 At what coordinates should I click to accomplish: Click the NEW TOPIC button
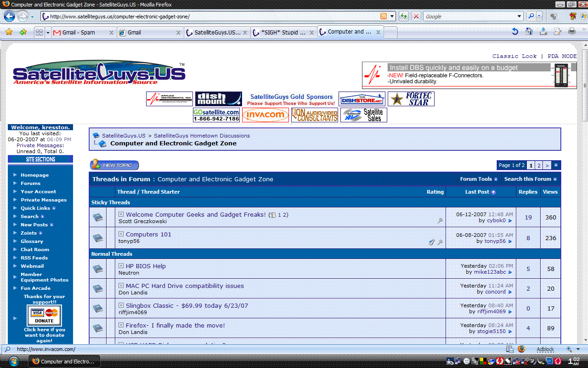(114, 165)
